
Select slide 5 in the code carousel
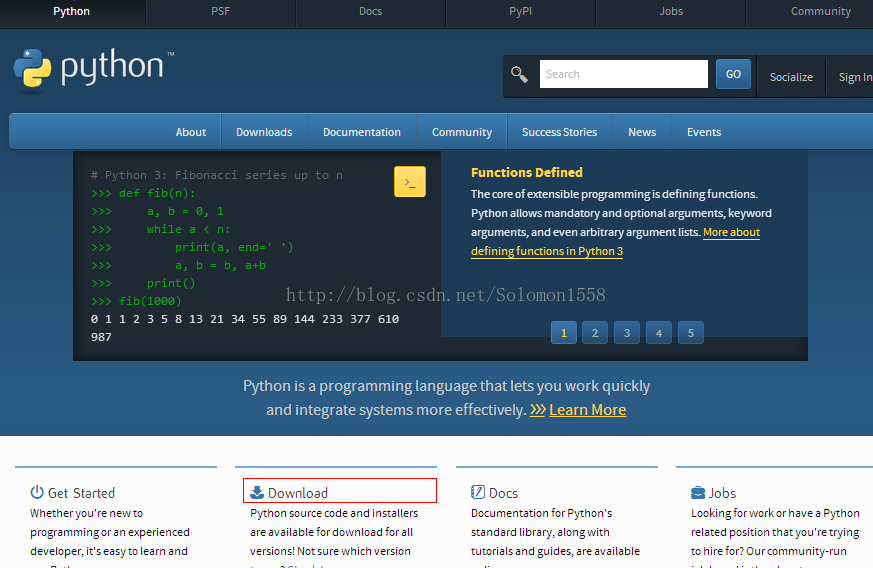click(691, 333)
